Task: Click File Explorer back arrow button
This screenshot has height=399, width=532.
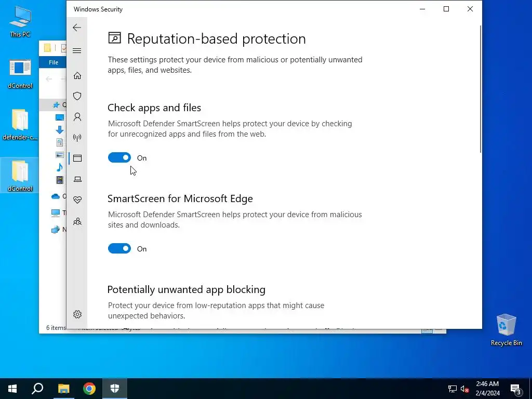Action: pos(49,79)
